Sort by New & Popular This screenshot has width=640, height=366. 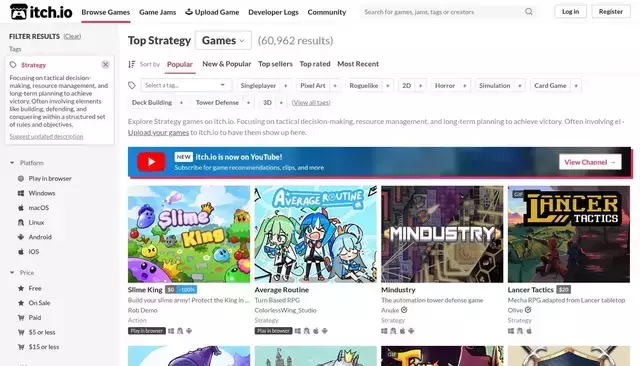(227, 64)
